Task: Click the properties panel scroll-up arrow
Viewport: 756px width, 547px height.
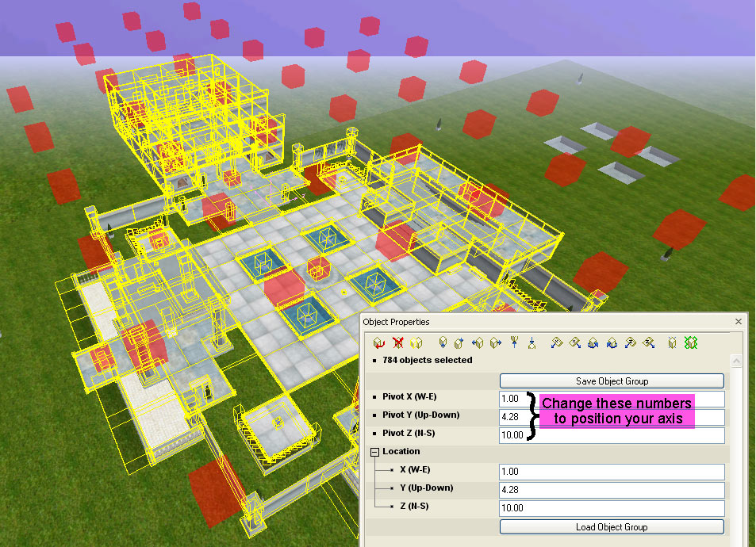Action: click(736, 361)
